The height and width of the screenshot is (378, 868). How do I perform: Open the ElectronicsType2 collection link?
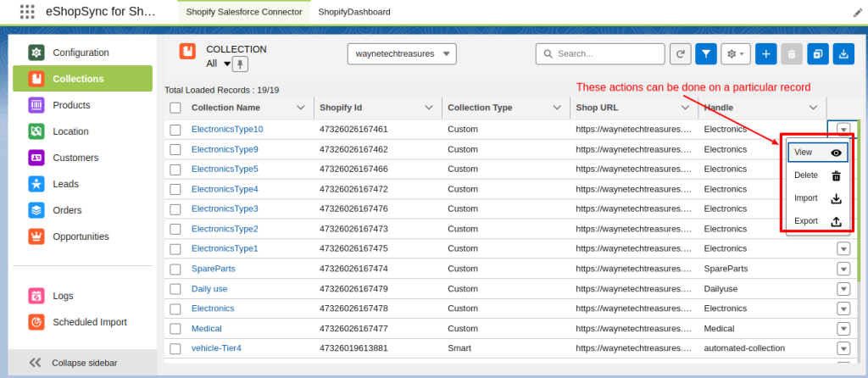(x=225, y=229)
